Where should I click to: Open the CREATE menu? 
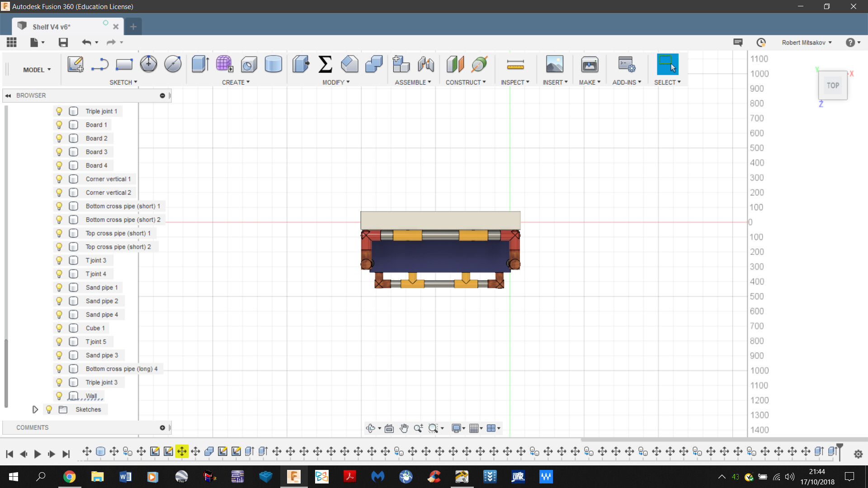[x=236, y=82]
